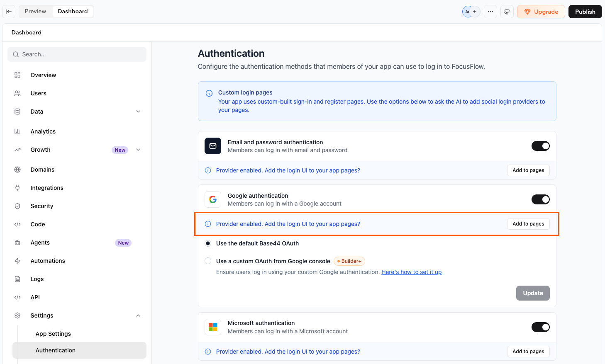Select Use the default Base44 OAuth
This screenshot has height=364, width=605.
pos(208,243)
